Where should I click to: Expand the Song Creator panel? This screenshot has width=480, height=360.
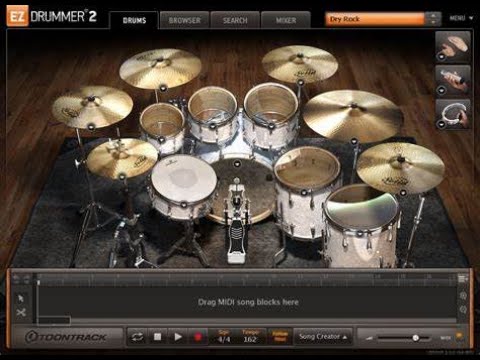(x=323, y=337)
